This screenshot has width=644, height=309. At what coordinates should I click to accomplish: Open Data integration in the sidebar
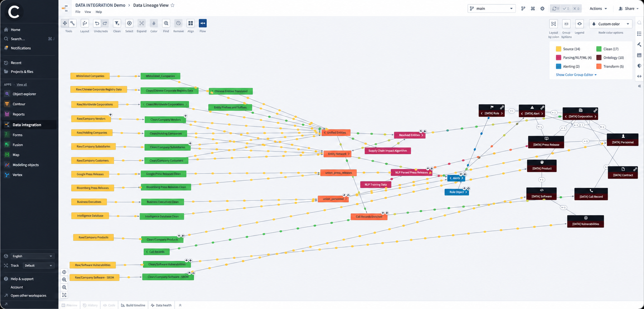(x=28, y=125)
